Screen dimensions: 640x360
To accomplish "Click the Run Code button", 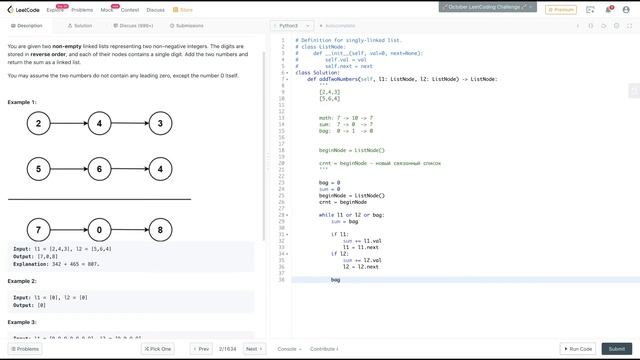I will click(x=578, y=349).
